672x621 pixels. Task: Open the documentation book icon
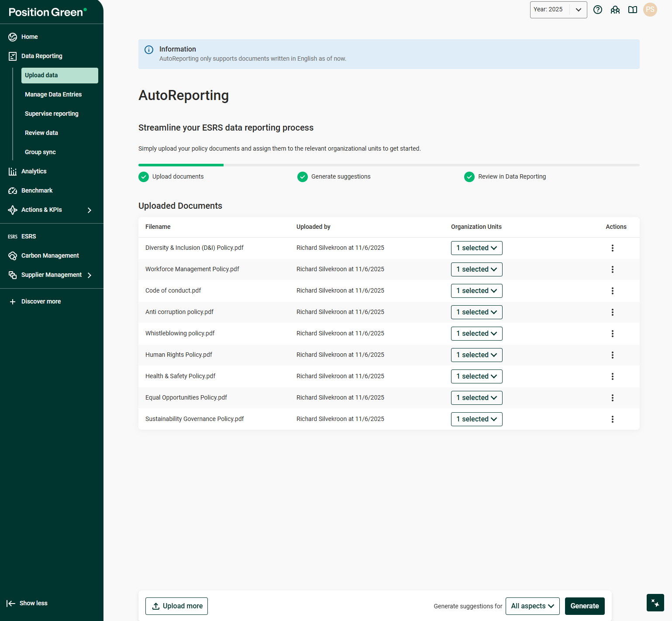633,10
